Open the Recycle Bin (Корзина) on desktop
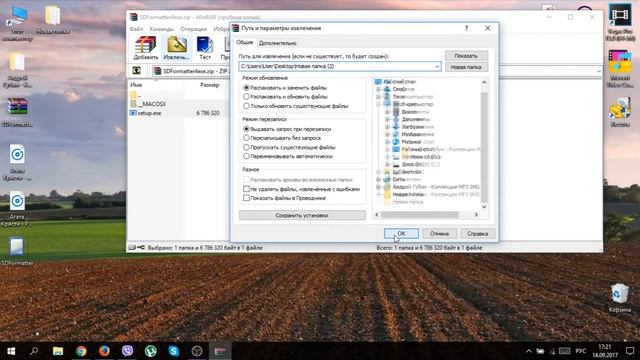Viewport: 640px width, 360px height. click(x=620, y=298)
